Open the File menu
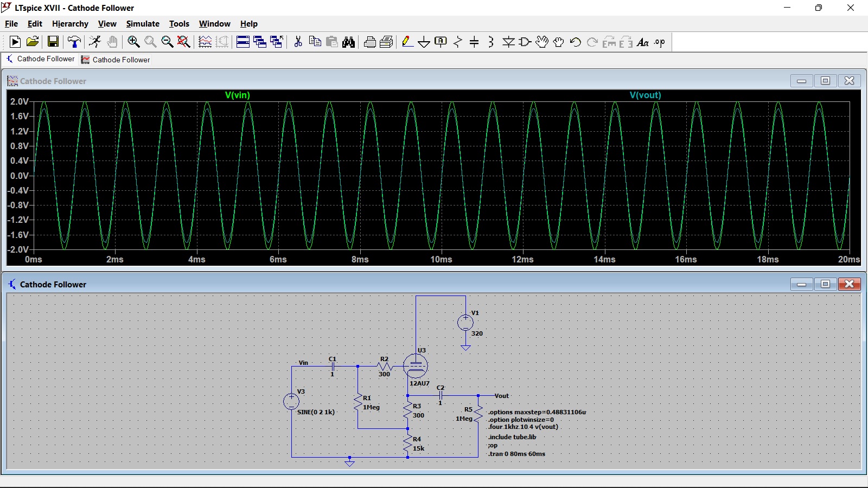This screenshot has width=868, height=488. coord(11,23)
